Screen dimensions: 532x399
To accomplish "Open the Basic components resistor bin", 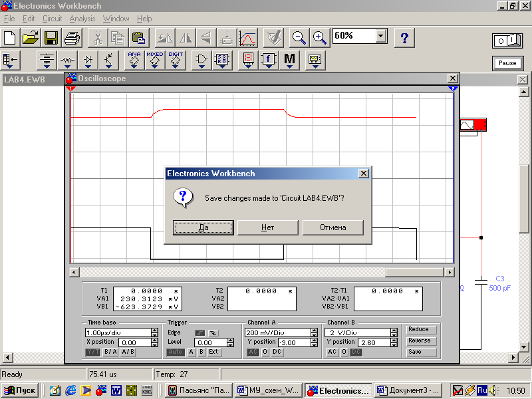I will pyautogui.click(x=68, y=61).
